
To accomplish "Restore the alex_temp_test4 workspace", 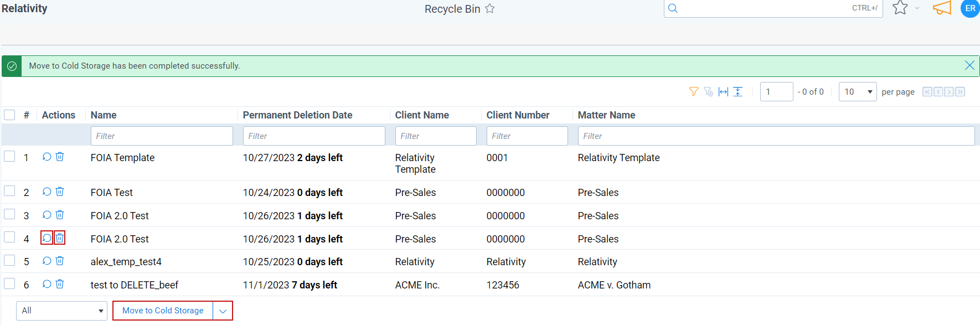I will (x=47, y=261).
